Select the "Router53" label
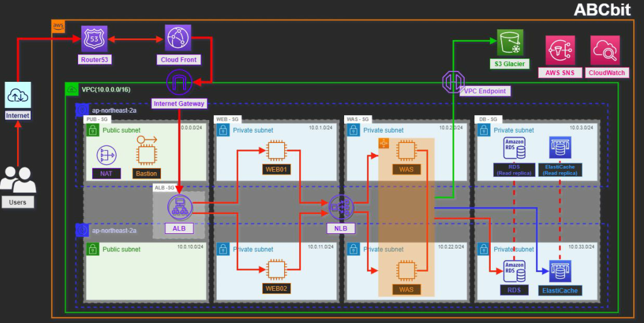The image size is (644, 323). [x=95, y=59]
